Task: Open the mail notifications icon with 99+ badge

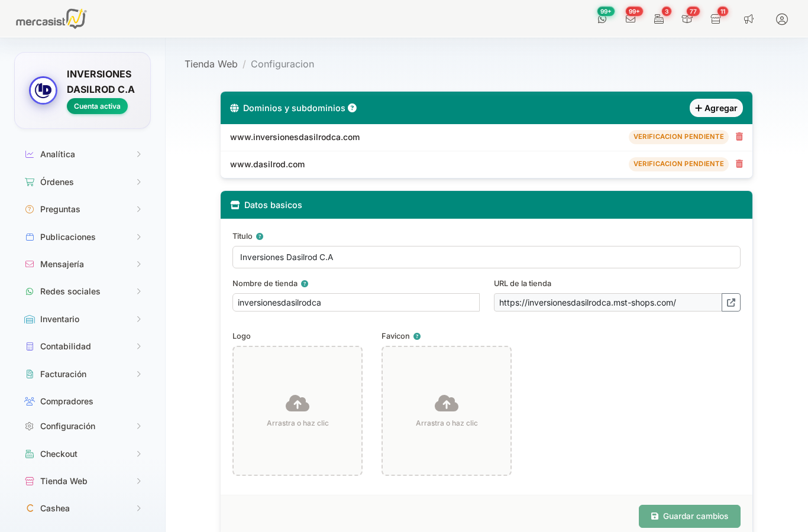Action: click(631, 19)
